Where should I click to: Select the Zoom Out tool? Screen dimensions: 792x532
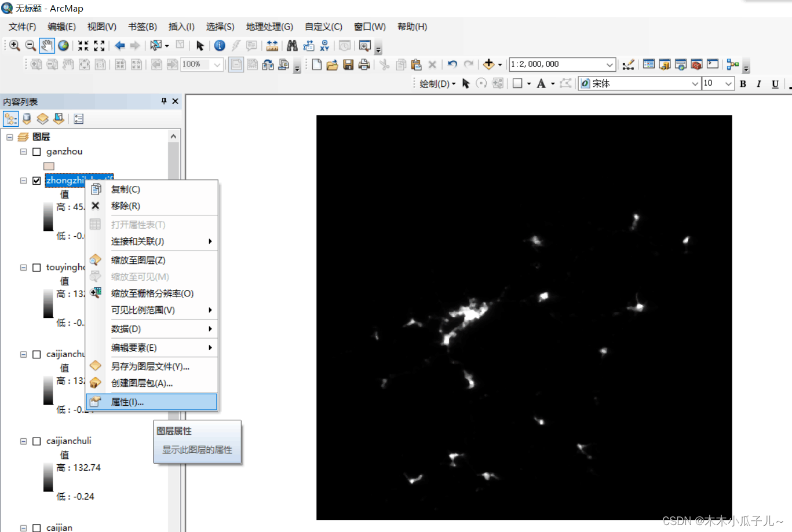(31, 46)
